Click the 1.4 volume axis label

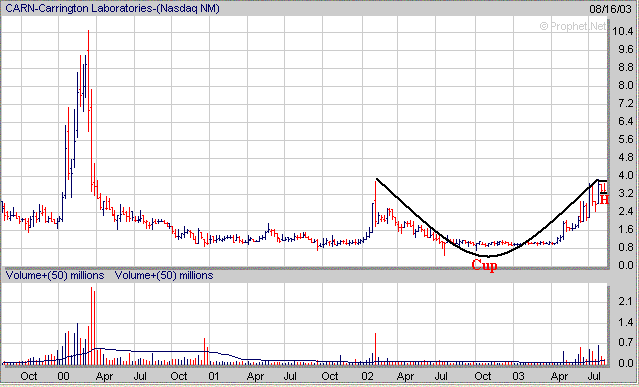point(626,323)
